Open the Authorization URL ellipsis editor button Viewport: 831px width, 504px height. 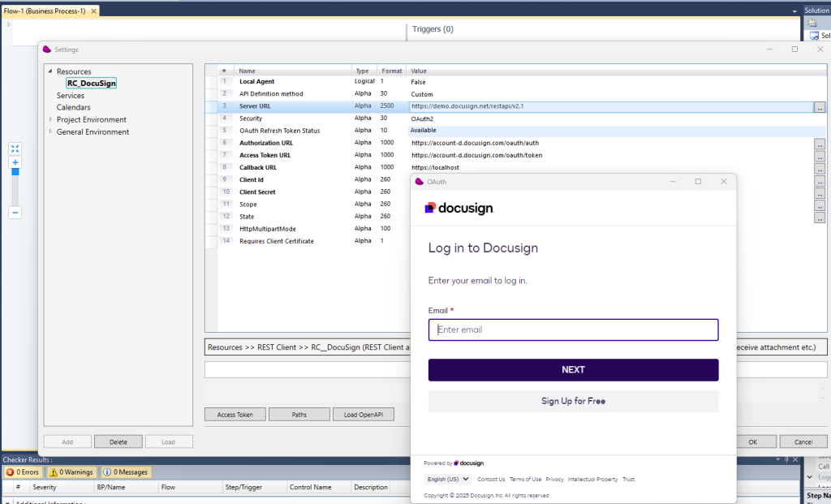[x=820, y=144]
